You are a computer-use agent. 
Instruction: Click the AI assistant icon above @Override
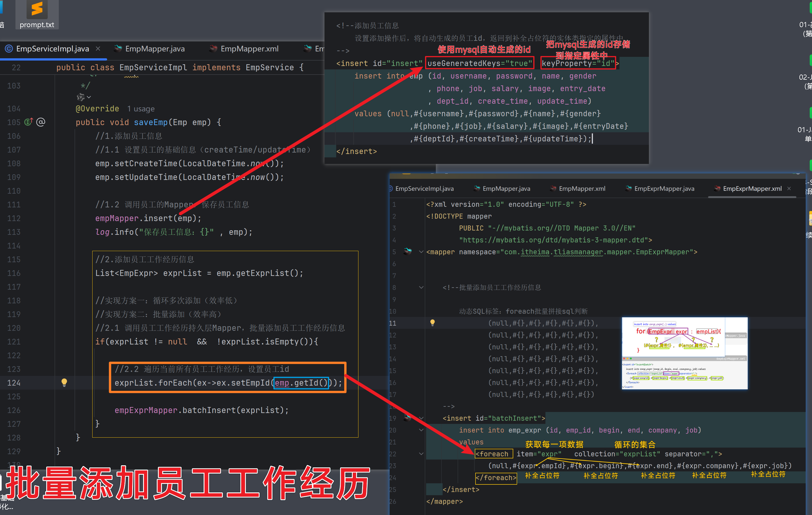coord(80,97)
